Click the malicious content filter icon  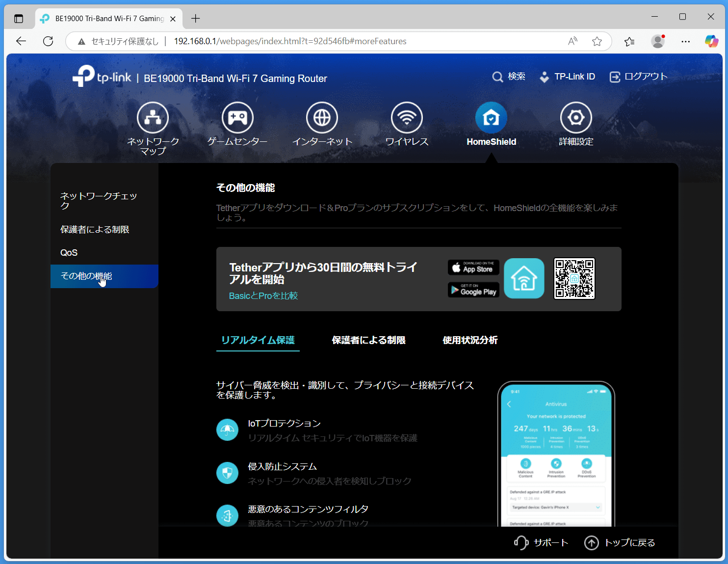(x=227, y=516)
